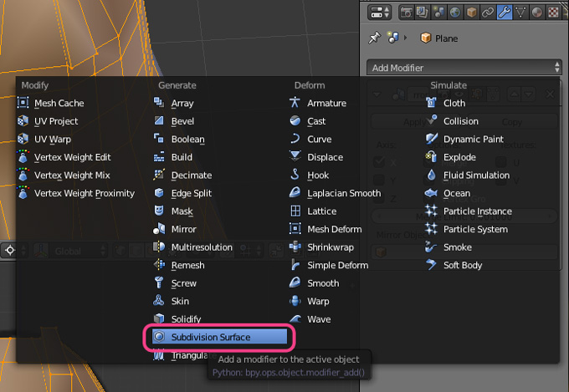The height and width of the screenshot is (392, 569).
Task: Add the Warp deform modifier
Action: 309,301
